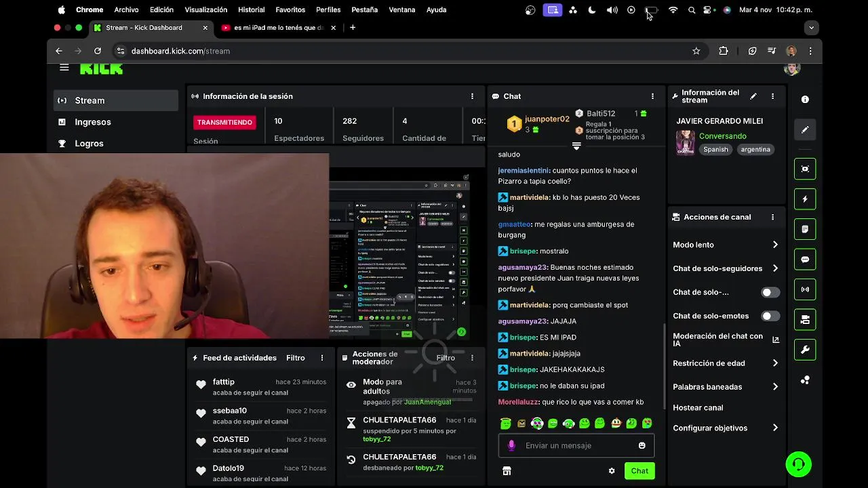Open the Perfiles menu in menu bar
This screenshot has width=868, height=488.
(x=328, y=10)
